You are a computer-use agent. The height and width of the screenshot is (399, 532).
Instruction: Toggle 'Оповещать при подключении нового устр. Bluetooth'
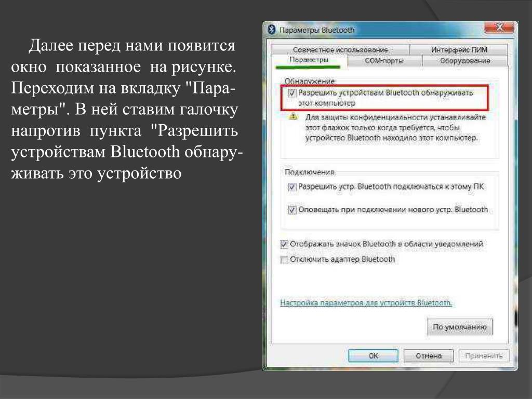click(x=292, y=210)
